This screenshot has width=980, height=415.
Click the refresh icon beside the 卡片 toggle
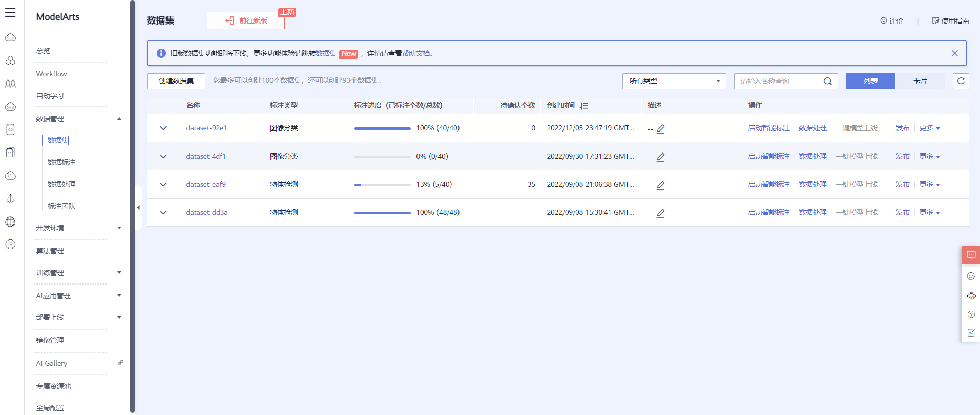click(961, 81)
